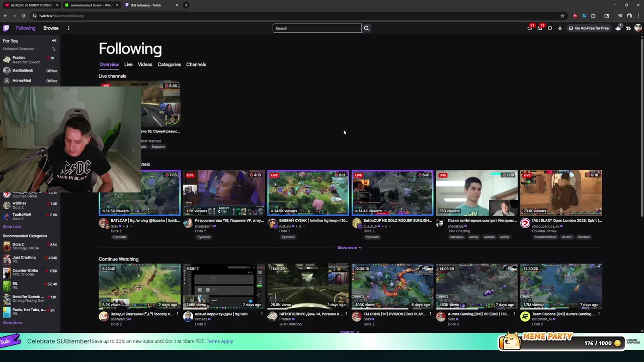Screen dimensions: 644x362
Task: Open Counter-Strike recommended category
Action: click(30, 273)
